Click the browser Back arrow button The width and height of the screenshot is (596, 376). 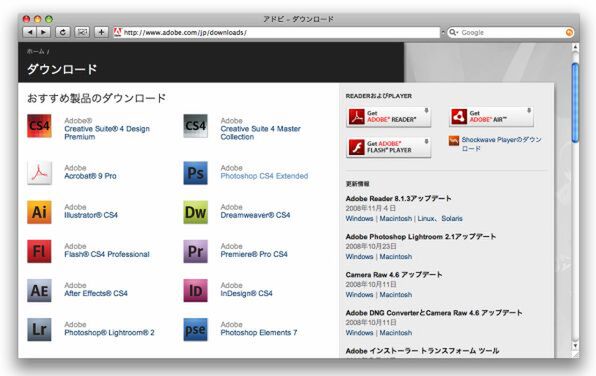[x=29, y=32]
